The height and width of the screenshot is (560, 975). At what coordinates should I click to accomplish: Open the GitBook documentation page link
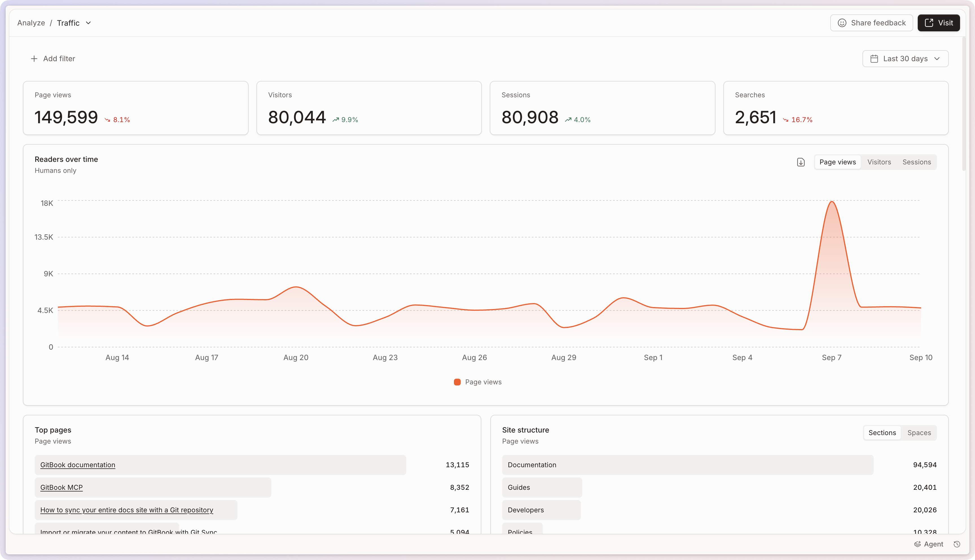78,465
